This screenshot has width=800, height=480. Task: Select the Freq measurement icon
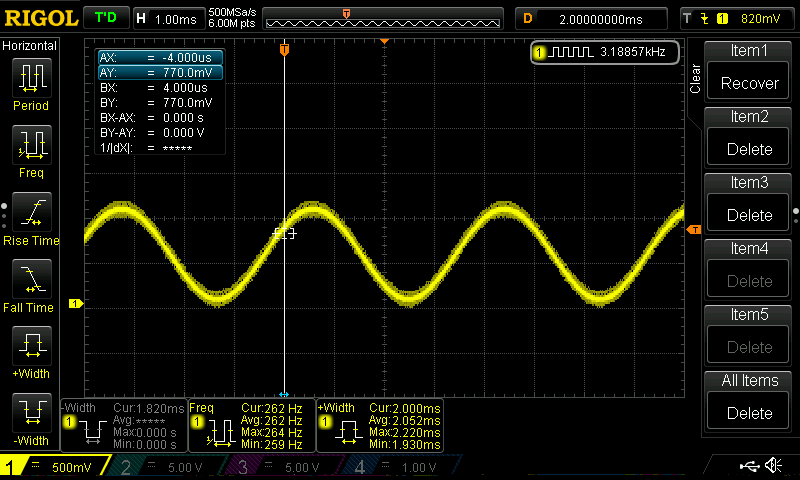coord(30,150)
